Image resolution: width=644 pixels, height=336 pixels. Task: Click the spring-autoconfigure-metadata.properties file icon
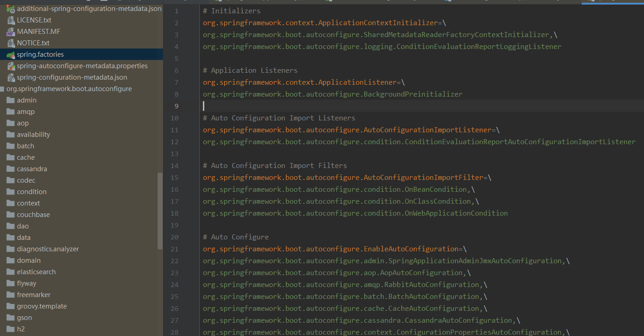click(11, 66)
